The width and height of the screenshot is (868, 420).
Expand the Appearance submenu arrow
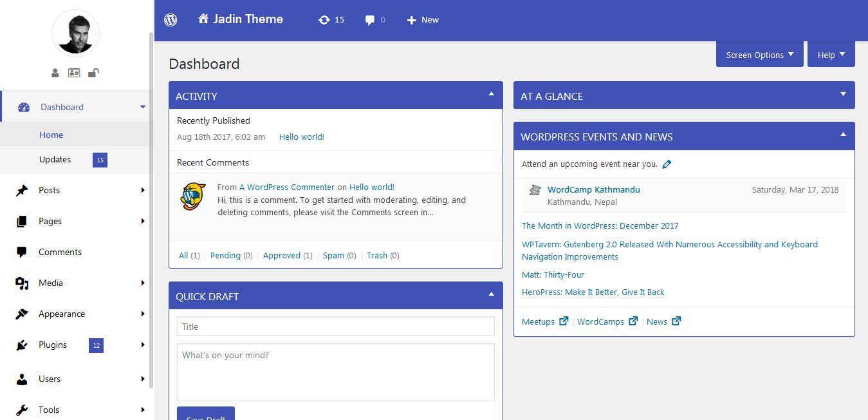(x=143, y=314)
